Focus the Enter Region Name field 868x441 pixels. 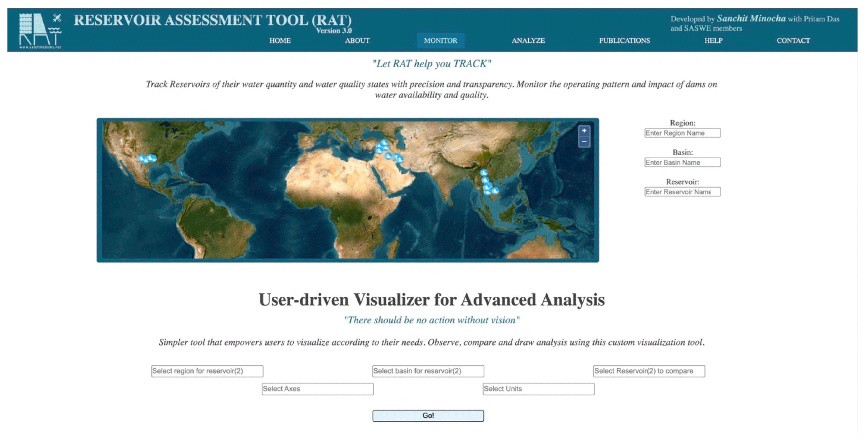(682, 133)
